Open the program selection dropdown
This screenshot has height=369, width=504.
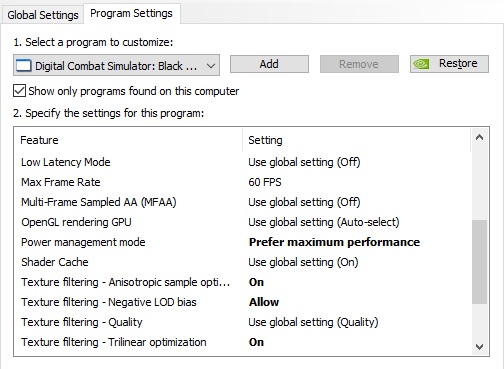pos(116,65)
